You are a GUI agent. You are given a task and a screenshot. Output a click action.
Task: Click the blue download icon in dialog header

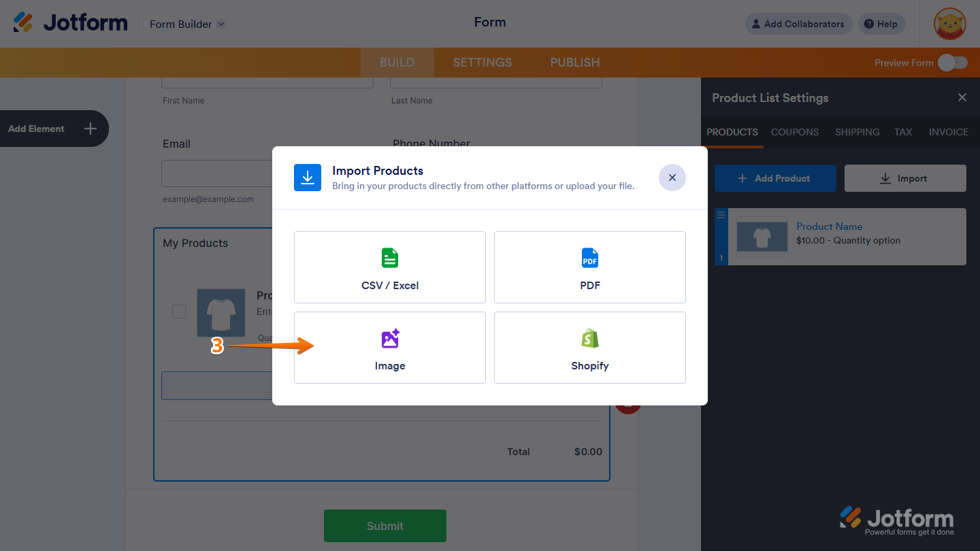click(308, 178)
